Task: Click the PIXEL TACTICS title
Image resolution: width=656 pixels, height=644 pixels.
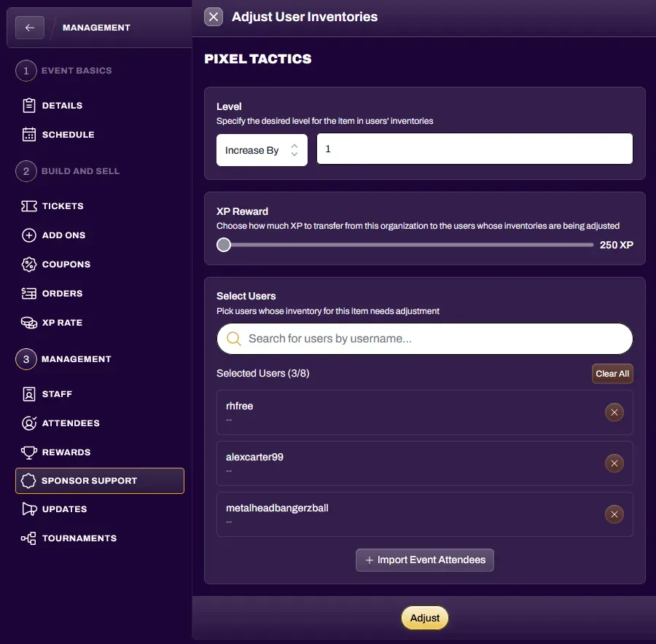Action: pyautogui.click(x=258, y=59)
